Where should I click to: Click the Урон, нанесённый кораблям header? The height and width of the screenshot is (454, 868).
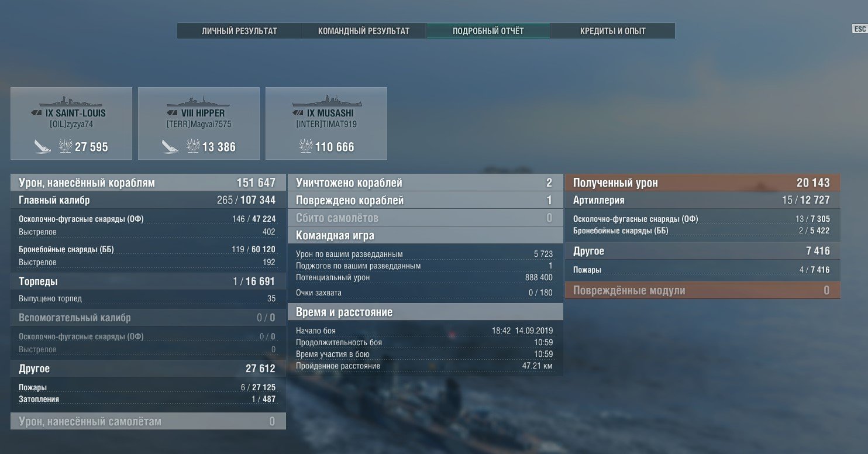click(148, 183)
